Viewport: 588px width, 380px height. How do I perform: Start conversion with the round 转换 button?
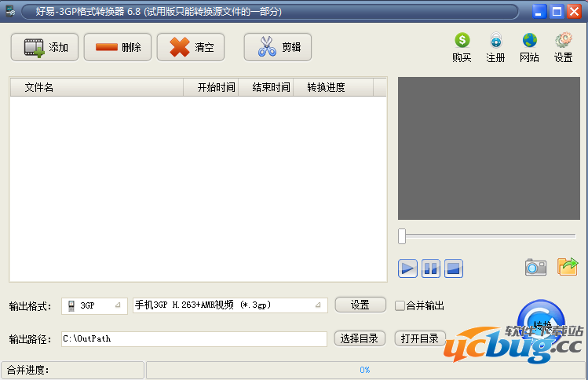(x=541, y=323)
